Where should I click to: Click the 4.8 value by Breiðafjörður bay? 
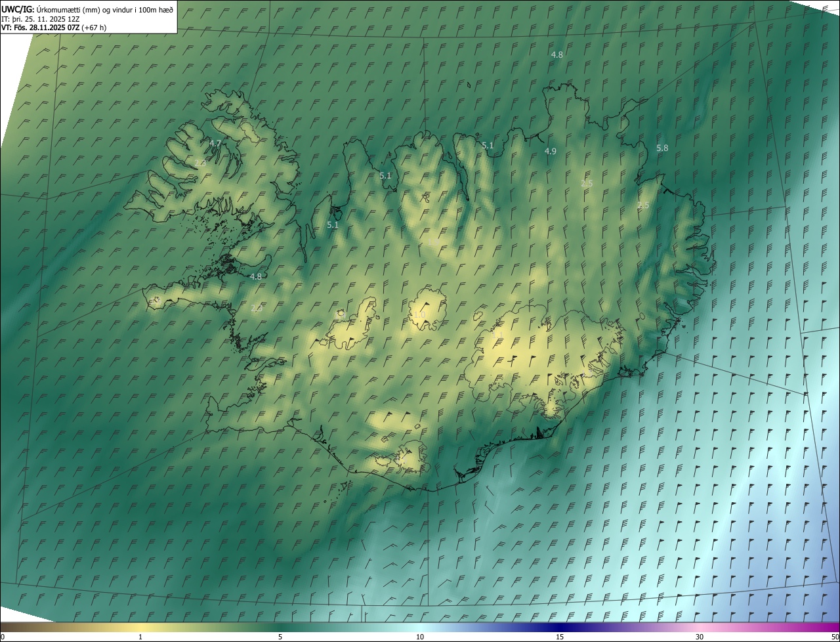(256, 277)
